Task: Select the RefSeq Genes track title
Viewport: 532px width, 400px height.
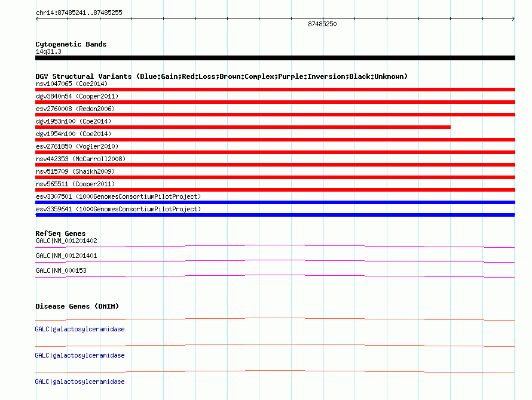Action: (60, 233)
